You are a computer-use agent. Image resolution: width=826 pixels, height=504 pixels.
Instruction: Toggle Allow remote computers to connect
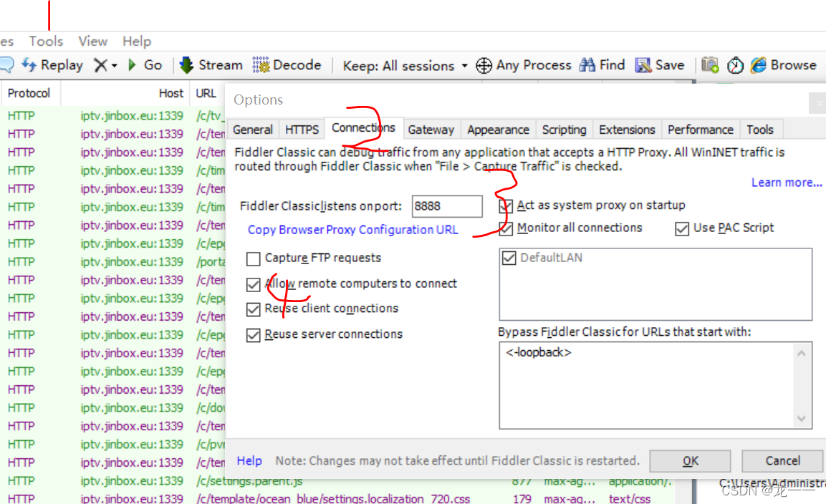[254, 284]
